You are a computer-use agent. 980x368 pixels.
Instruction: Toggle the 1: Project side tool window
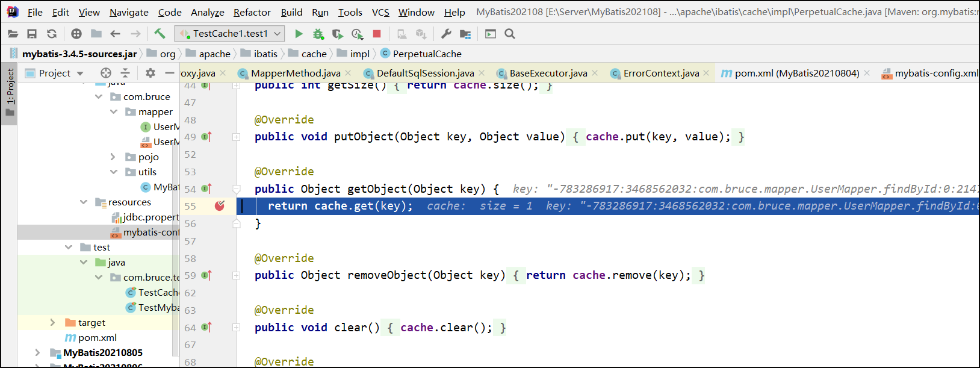point(10,93)
